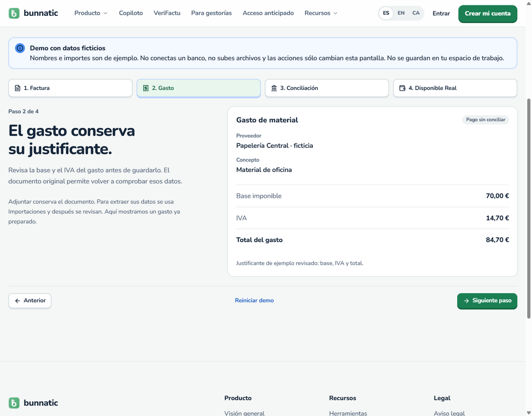The image size is (532, 416).
Task: Click the provider name Papelería Central · ficticia
Action: (x=275, y=146)
